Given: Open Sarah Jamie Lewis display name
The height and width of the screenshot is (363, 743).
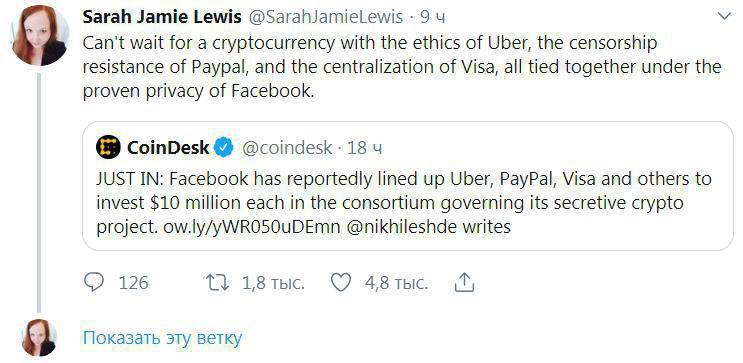Looking at the screenshot, I should point(162,17).
